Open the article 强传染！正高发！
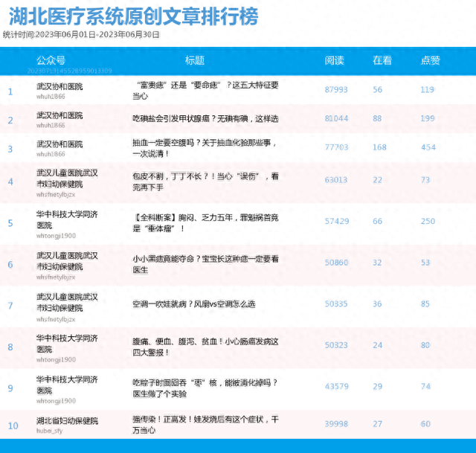The width and height of the screenshot is (476, 453). click(x=205, y=425)
